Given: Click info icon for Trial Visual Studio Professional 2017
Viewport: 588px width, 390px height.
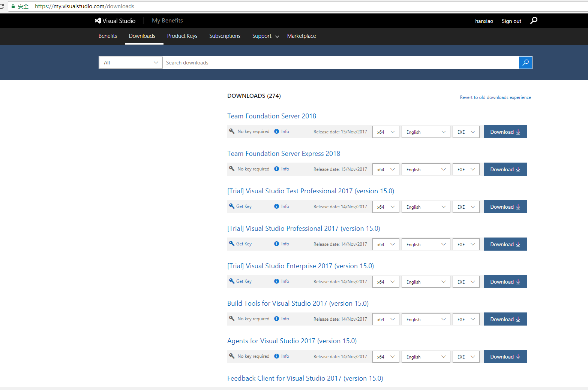Looking at the screenshot, I should click(276, 244).
